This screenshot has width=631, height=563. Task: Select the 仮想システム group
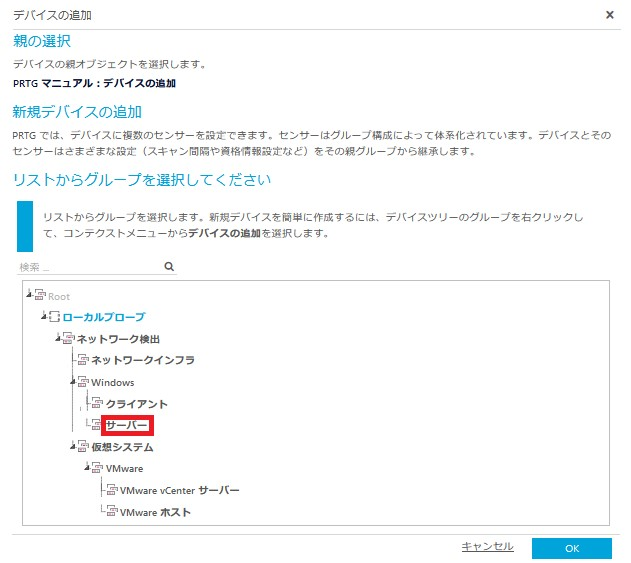122,447
